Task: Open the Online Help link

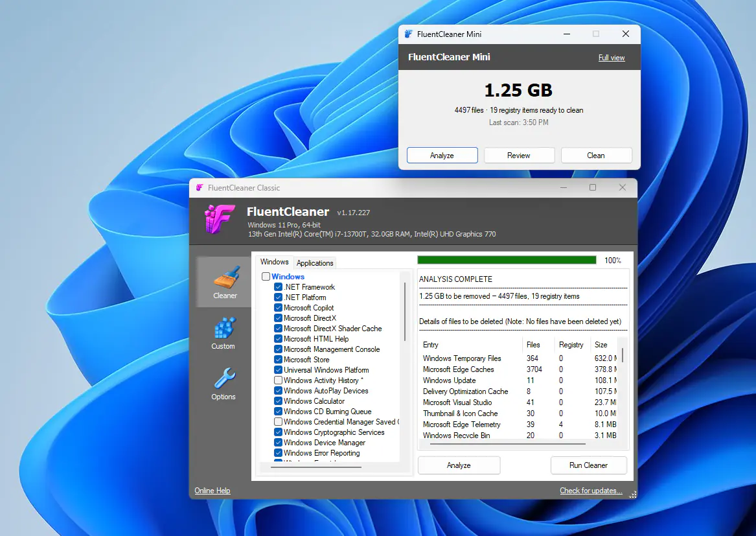Action: click(212, 490)
